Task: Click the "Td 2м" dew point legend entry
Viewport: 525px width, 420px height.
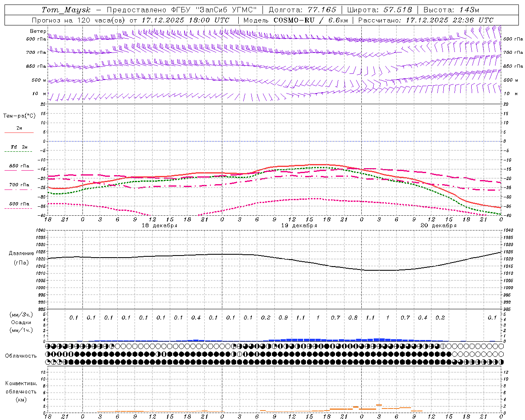Action: coord(19,147)
